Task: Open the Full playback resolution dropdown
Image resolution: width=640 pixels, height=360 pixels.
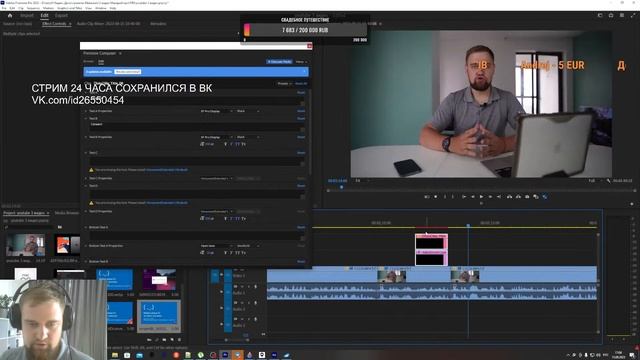Action: pos(595,180)
